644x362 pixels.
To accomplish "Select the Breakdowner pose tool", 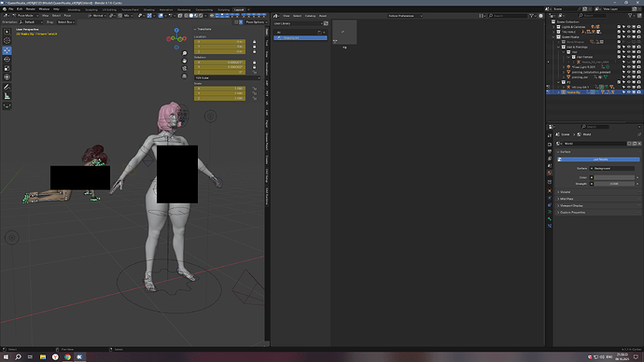I will pos(7,105).
